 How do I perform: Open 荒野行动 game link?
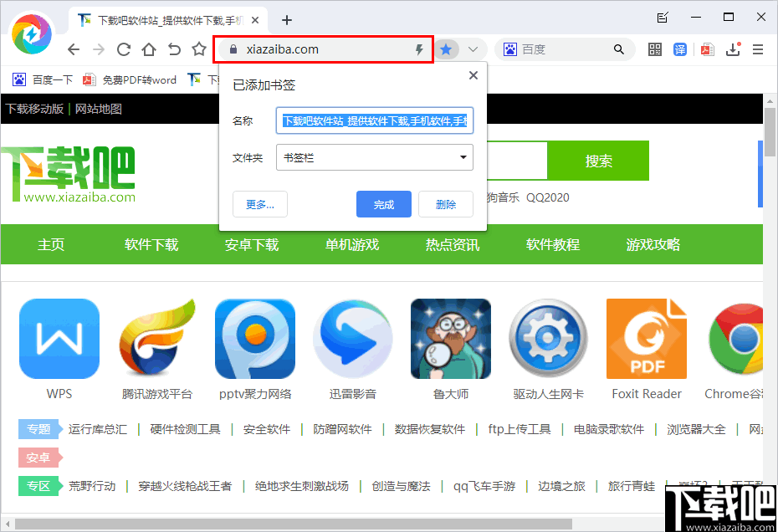click(92, 486)
